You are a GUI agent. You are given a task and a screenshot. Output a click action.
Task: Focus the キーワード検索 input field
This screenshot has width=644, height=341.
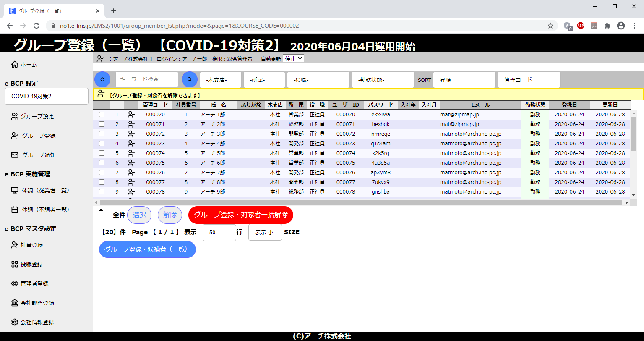click(146, 79)
